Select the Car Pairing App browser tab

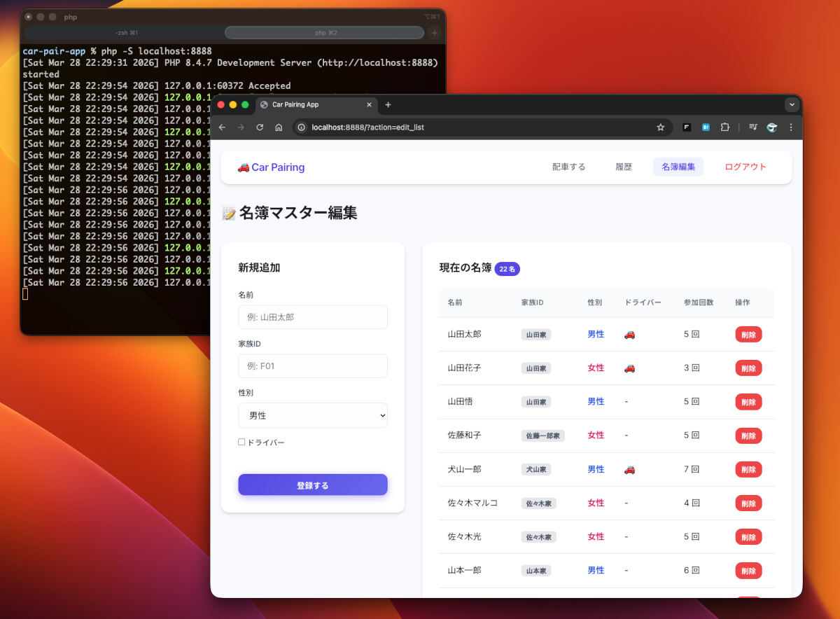[316, 104]
